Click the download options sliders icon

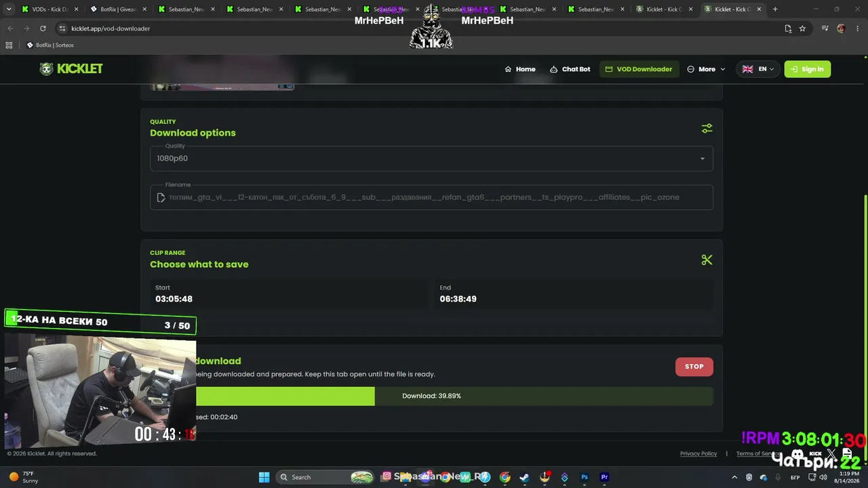point(707,128)
